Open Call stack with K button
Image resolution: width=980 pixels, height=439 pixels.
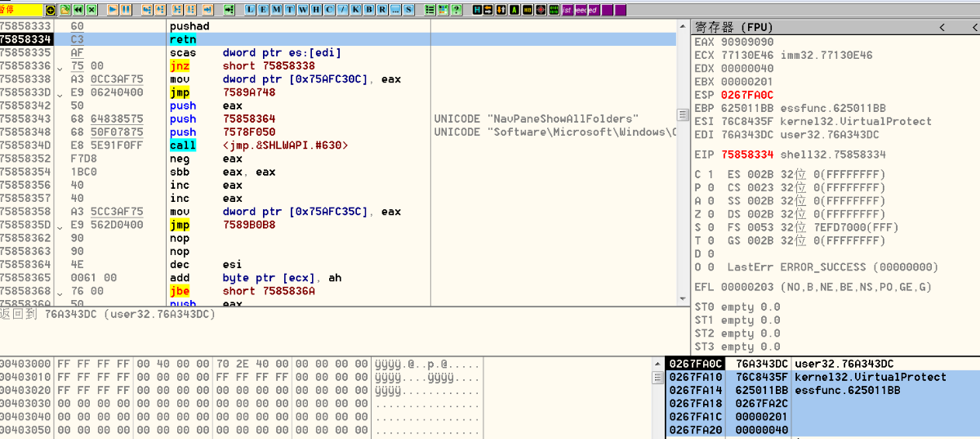tap(356, 9)
